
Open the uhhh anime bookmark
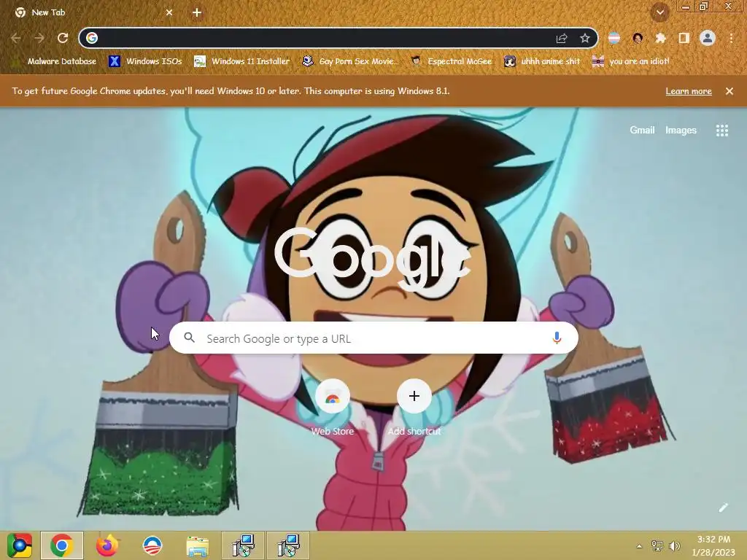click(x=542, y=61)
